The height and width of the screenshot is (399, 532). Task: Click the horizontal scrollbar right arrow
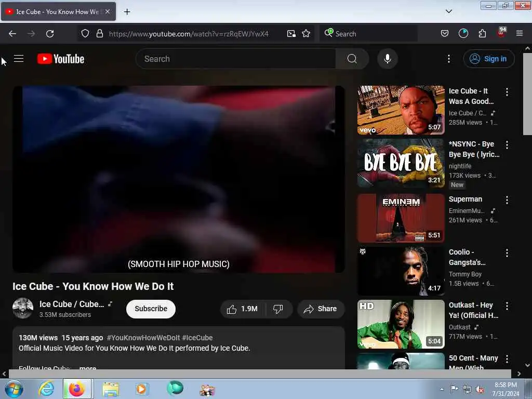[519, 374]
